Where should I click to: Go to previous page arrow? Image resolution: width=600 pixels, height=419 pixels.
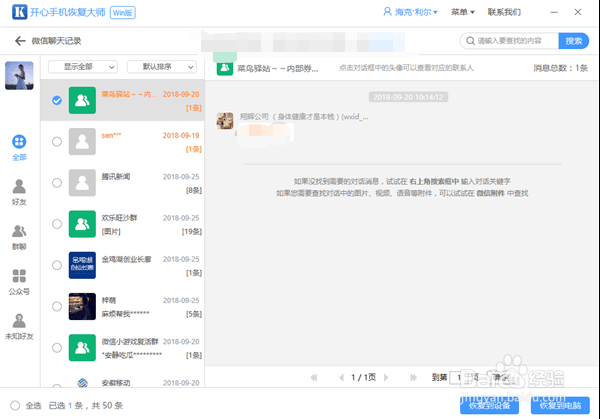click(x=341, y=378)
